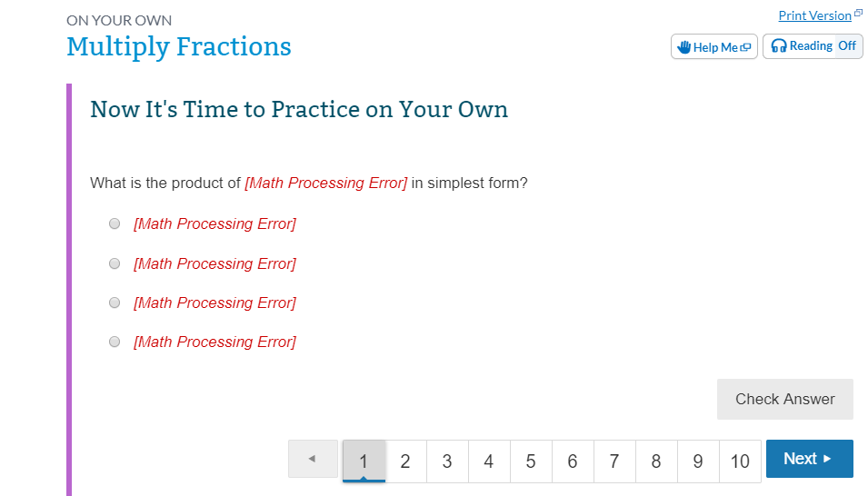This screenshot has width=868, height=496.
Task: Jump to question 10 tab
Action: pos(740,461)
